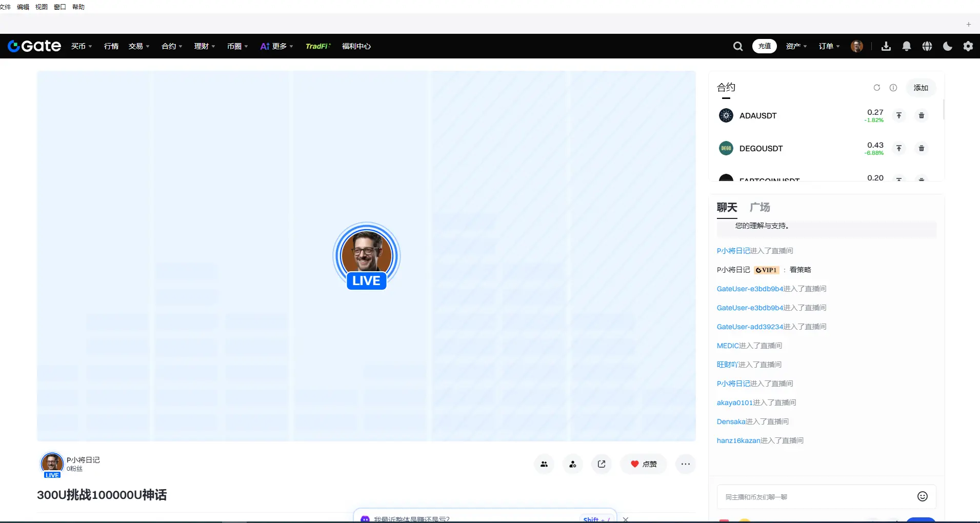This screenshot has width=980, height=523.
Task: Open the 旺财吖 user link
Action: click(x=728, y=365)
